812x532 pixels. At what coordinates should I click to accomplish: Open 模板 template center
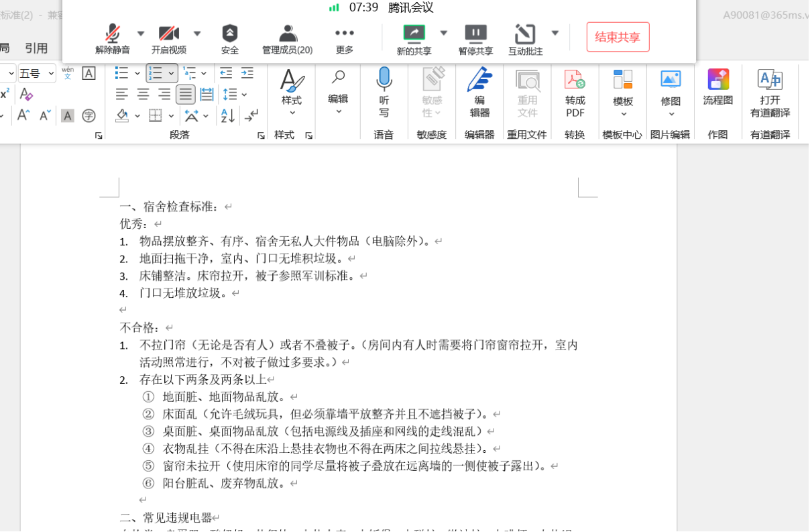tap(623, 93)
